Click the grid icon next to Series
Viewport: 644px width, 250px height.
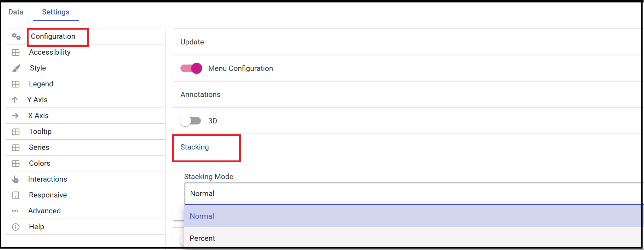(16, 147)
